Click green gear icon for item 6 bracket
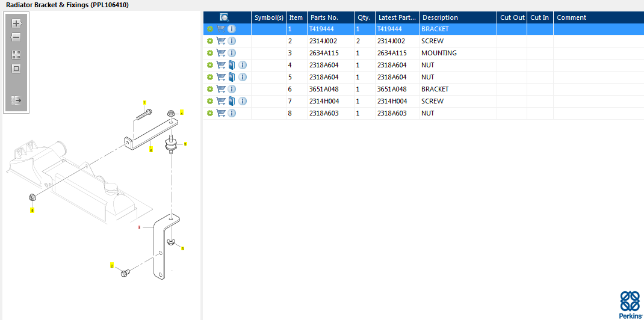The width and height of the screenshot is (644, 320). tap(209, 89)
